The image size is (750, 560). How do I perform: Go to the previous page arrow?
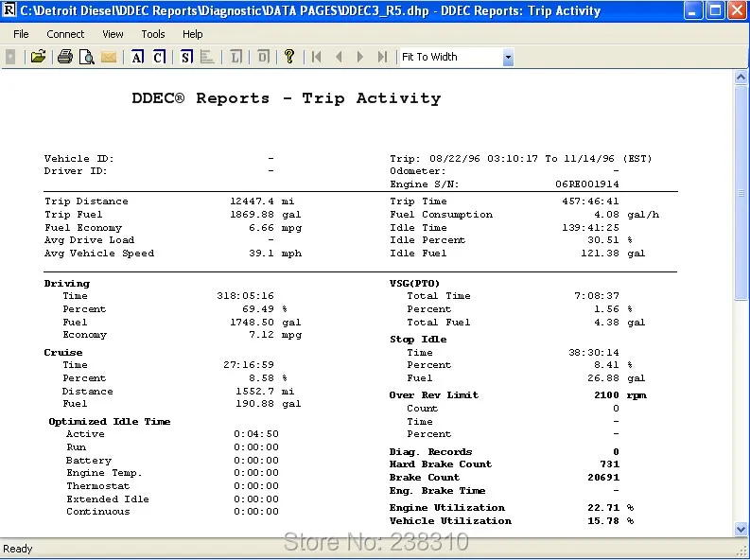[x=339, y=57]
